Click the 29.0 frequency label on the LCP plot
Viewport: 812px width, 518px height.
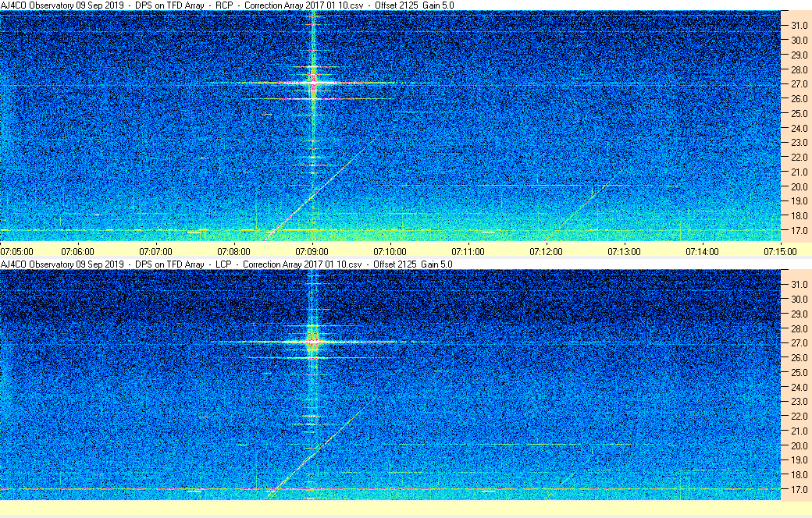(799, 314)
